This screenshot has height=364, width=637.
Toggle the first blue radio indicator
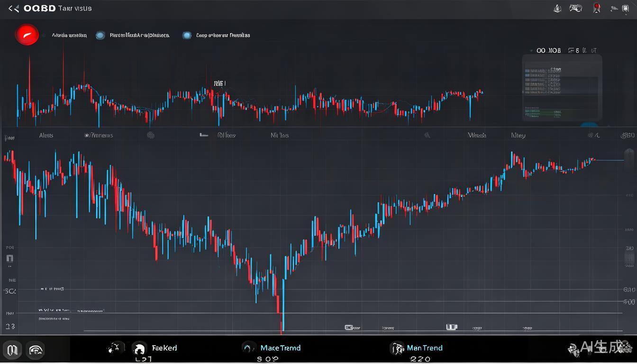pyautogui.click(x=100, y=35)
